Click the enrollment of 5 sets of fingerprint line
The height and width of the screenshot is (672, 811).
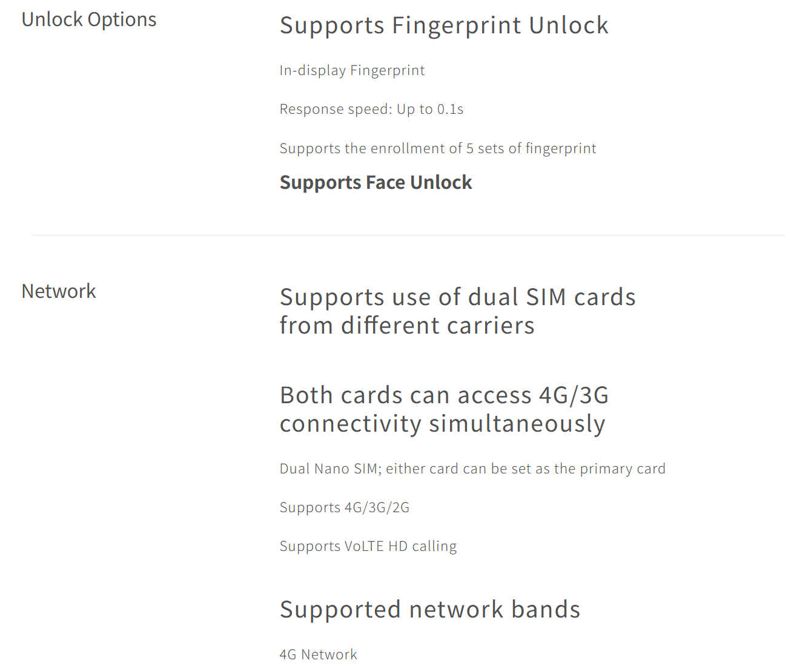pos(438,149)
